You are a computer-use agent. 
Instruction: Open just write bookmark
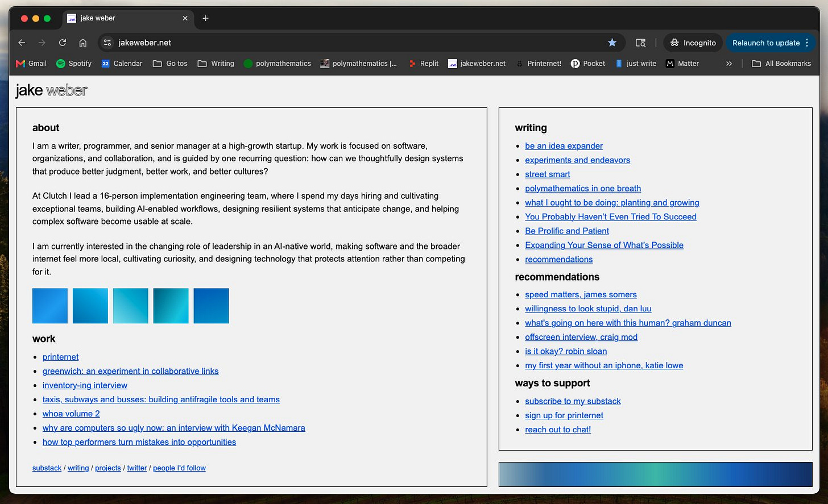point(636,64)
